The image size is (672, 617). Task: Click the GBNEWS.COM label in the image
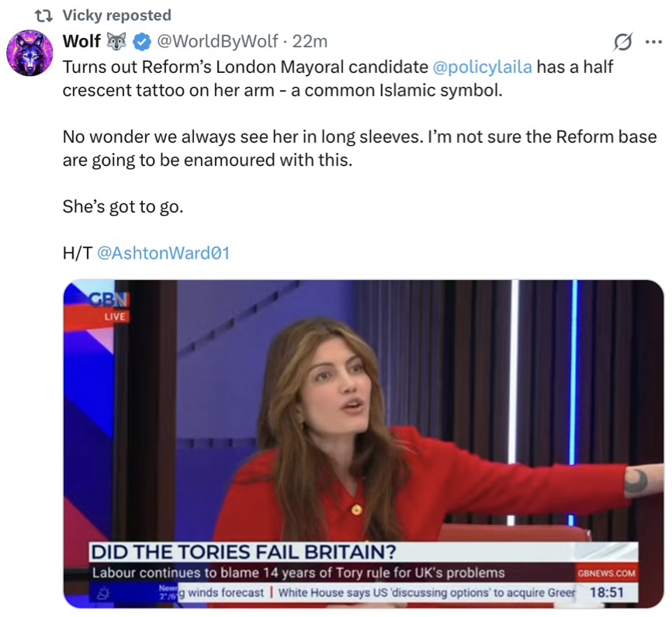[x=607, y=574]
